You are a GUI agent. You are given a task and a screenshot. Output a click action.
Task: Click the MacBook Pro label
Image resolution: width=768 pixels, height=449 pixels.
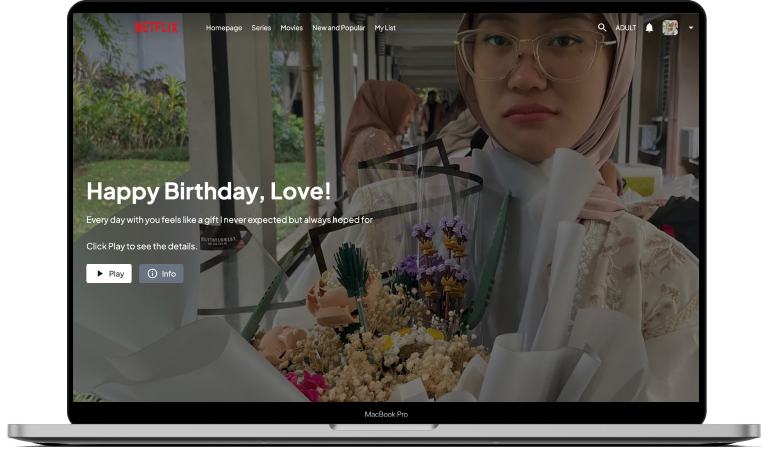pos(386,414)
